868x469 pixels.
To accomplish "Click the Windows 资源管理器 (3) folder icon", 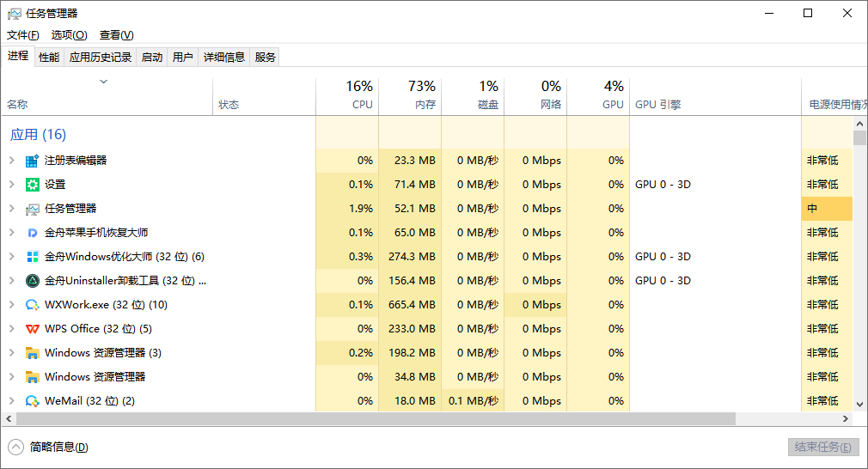I will tap(32, 353).
